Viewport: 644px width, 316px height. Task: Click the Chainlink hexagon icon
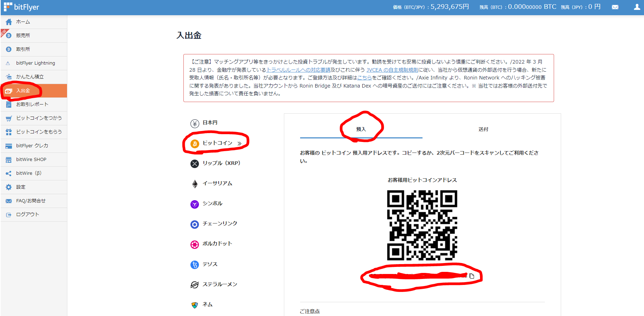point(195,224)
